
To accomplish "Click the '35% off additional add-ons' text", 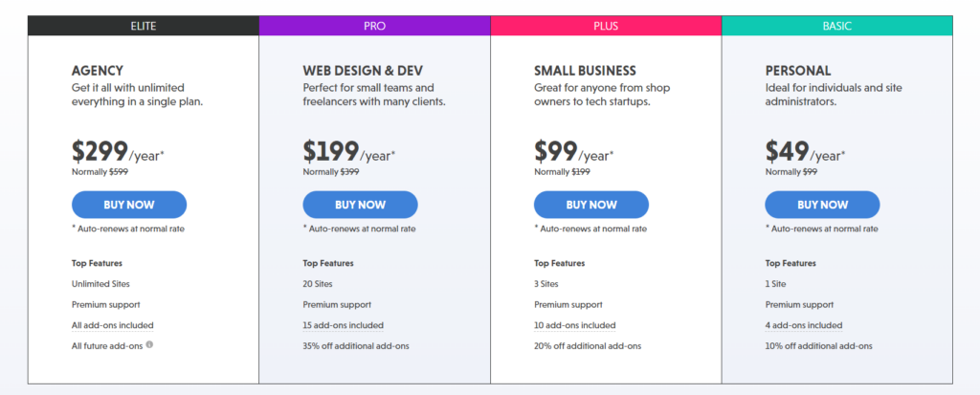I will 356,345.
